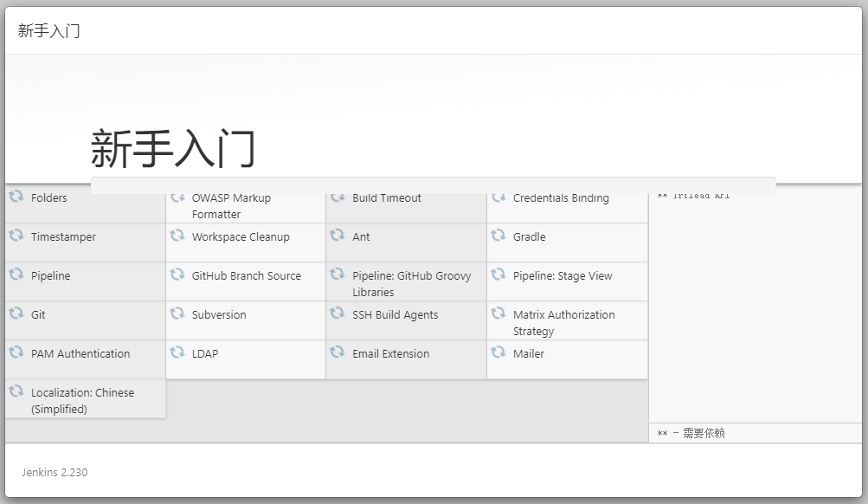Select the Ant plugin text
The width and height of the screenshot is (868, 504).
pyautogui.click(x=361, y=237)
